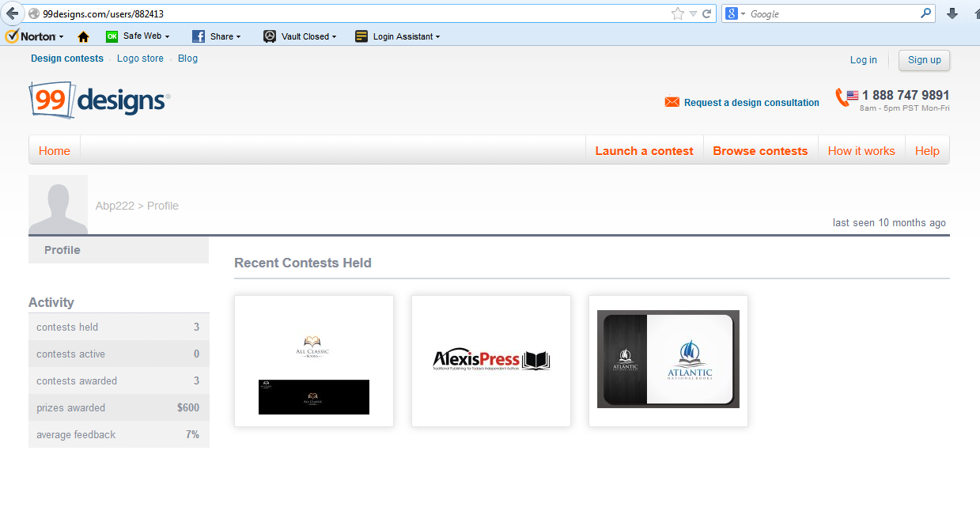Open the downloads arrow icon
Screen dimensions: 980x511
coord(952,13)
